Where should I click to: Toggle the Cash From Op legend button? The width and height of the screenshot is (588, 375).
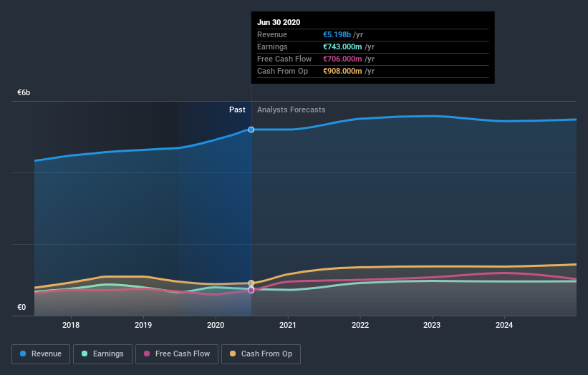(x=261, y=354)
